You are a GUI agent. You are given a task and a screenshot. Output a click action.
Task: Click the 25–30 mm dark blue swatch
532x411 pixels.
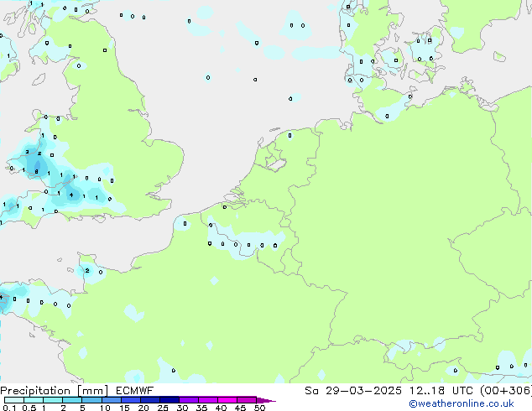(170, 400)
